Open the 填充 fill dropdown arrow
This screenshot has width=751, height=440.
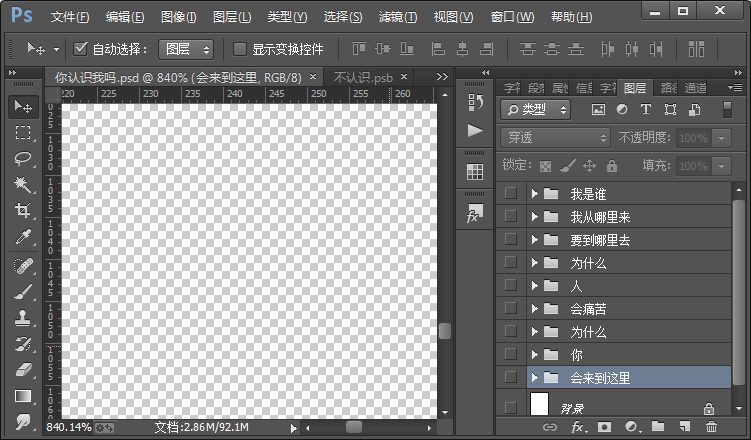pos(721,166)
